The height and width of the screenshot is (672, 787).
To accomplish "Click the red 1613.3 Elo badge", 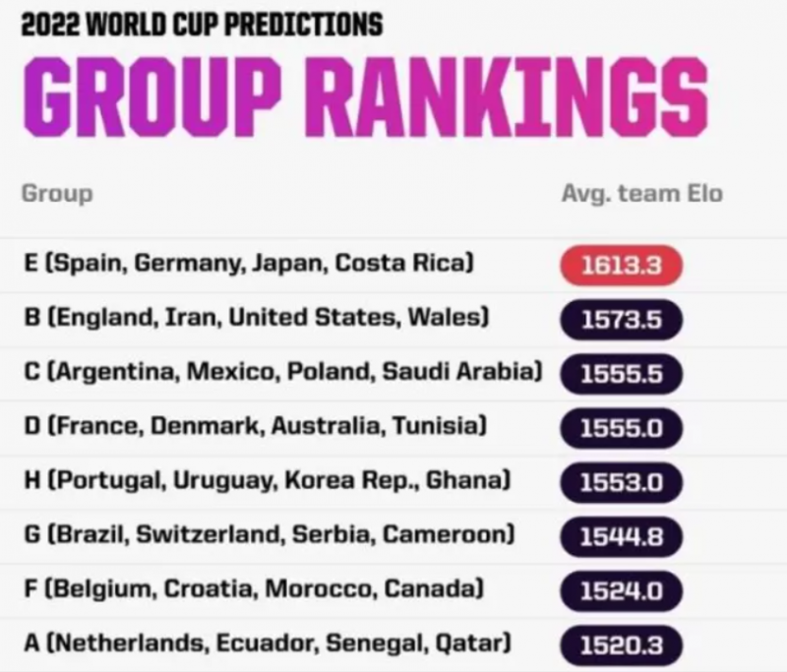I will click(x=620, y=265).
